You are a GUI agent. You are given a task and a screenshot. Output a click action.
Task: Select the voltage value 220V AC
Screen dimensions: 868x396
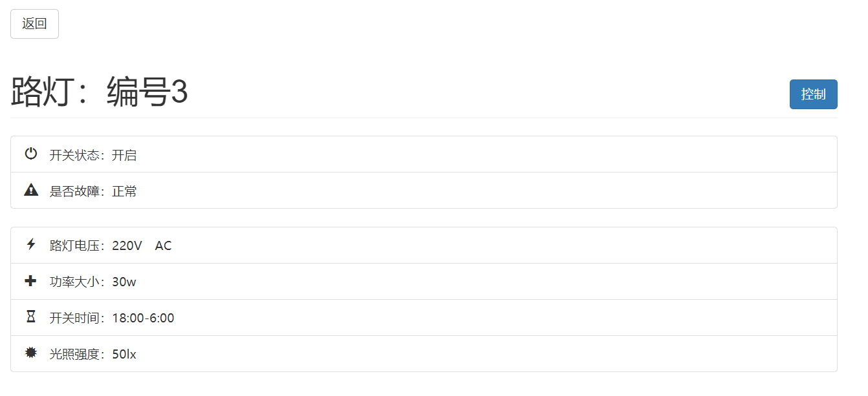(x=142, y=246)
